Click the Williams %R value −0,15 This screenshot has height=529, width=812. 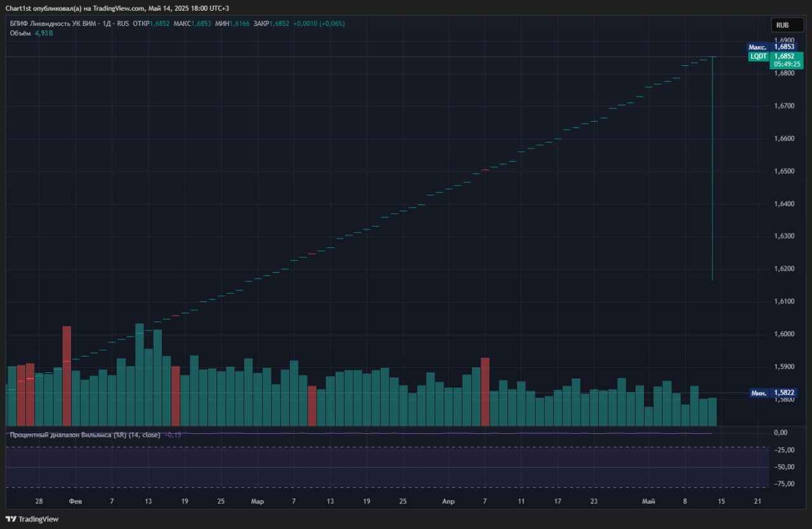pos(173,435)
